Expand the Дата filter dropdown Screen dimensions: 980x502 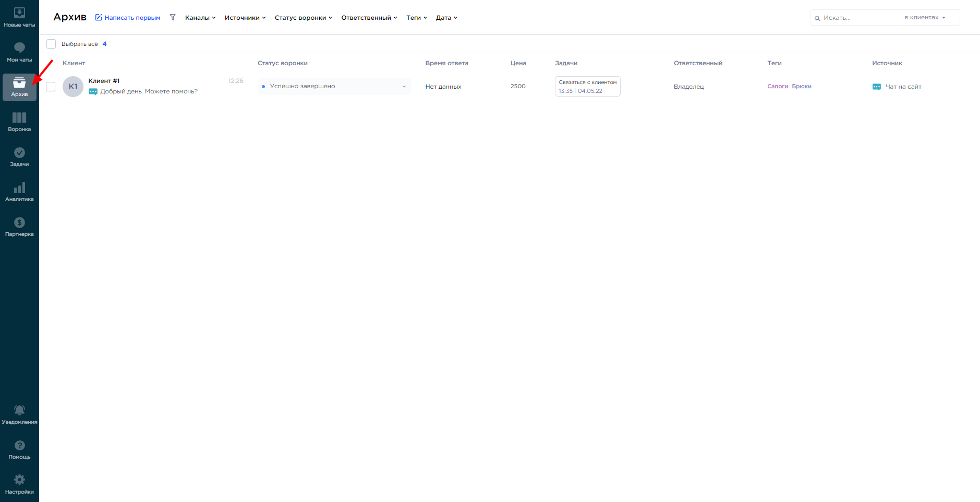click(446, 18)
